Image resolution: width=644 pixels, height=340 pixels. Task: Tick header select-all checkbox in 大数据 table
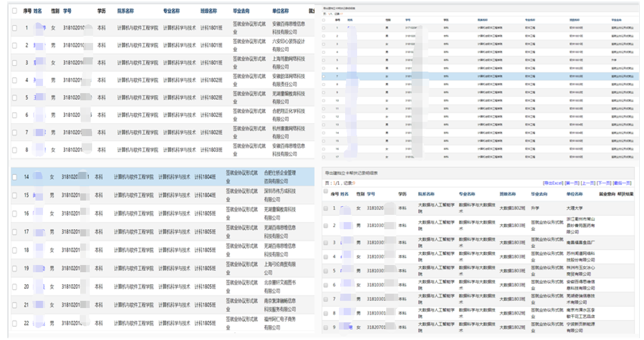(326, 191)
